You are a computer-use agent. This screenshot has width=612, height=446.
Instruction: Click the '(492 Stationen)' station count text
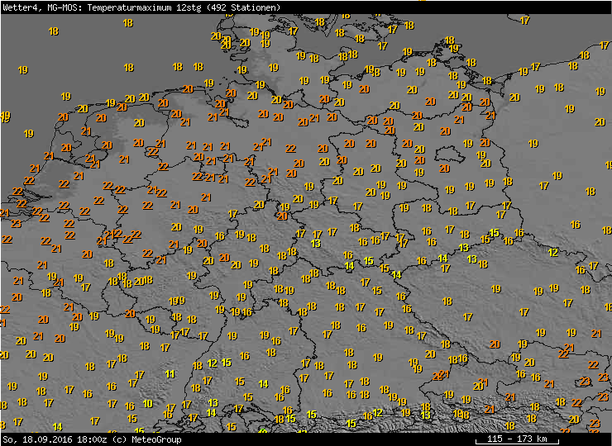tap(246, 7)
